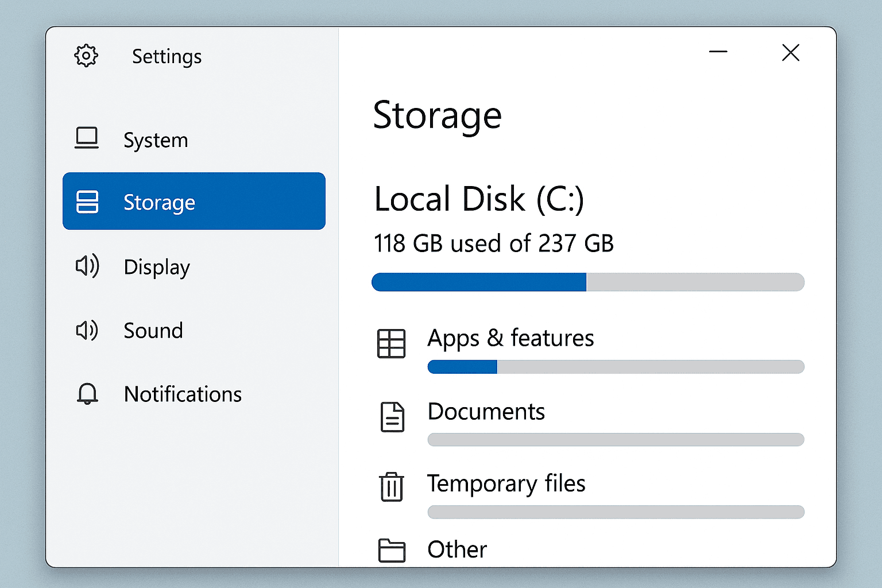
Task: Switch to Notifications settings
Action: click(x=183, y=394)
